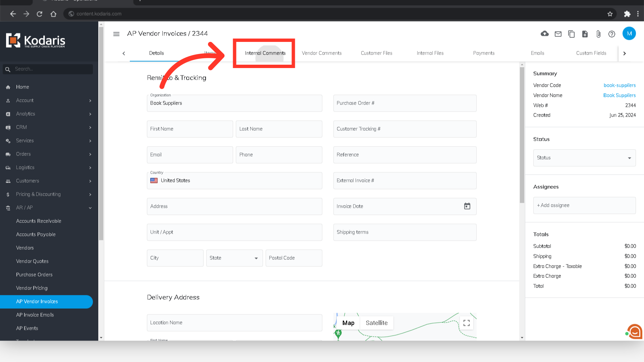Open the Invoice Date calendar icon
The height and width of the screenshot is (362, 644).
tap(467, 206)
